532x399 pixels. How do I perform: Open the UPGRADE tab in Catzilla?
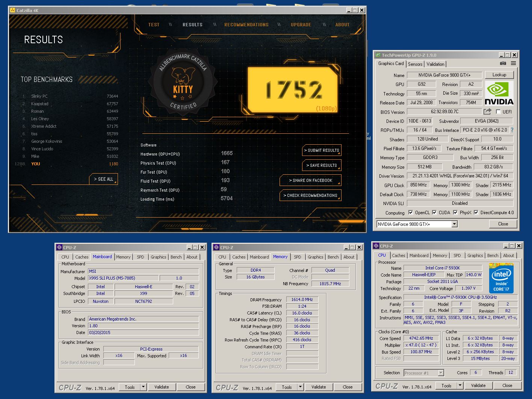pyautogui.click(x=301, y=25)
